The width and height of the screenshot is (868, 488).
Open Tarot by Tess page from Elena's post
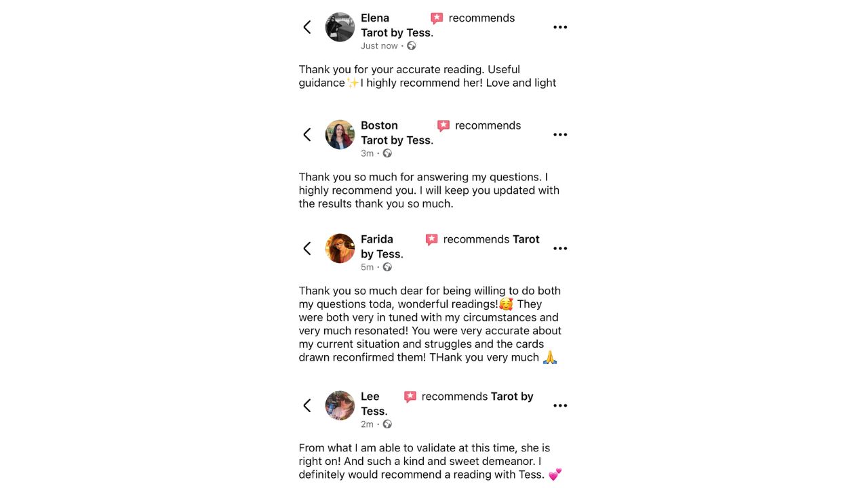coord(396,33)
